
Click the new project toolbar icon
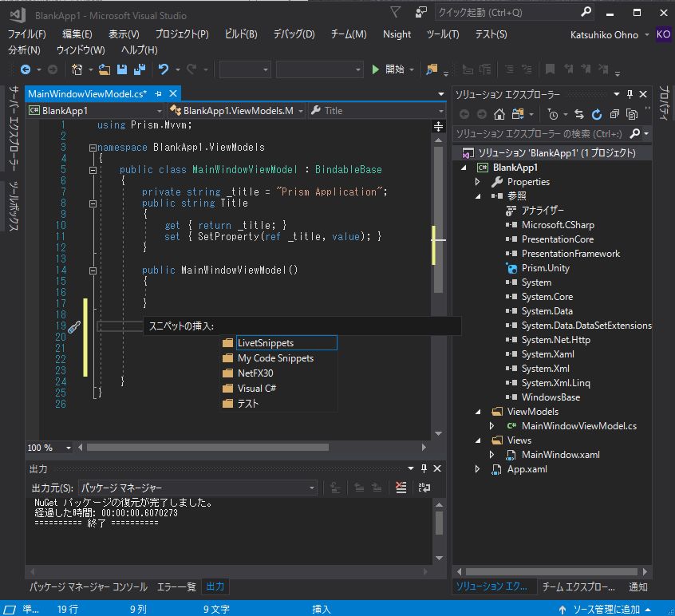pos(77,69)
